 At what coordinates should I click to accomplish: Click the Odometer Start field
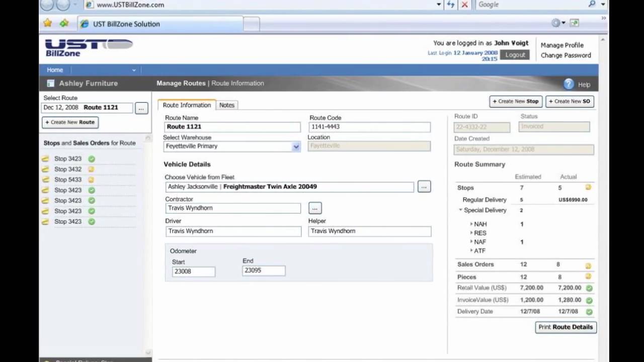click(193, 271)
